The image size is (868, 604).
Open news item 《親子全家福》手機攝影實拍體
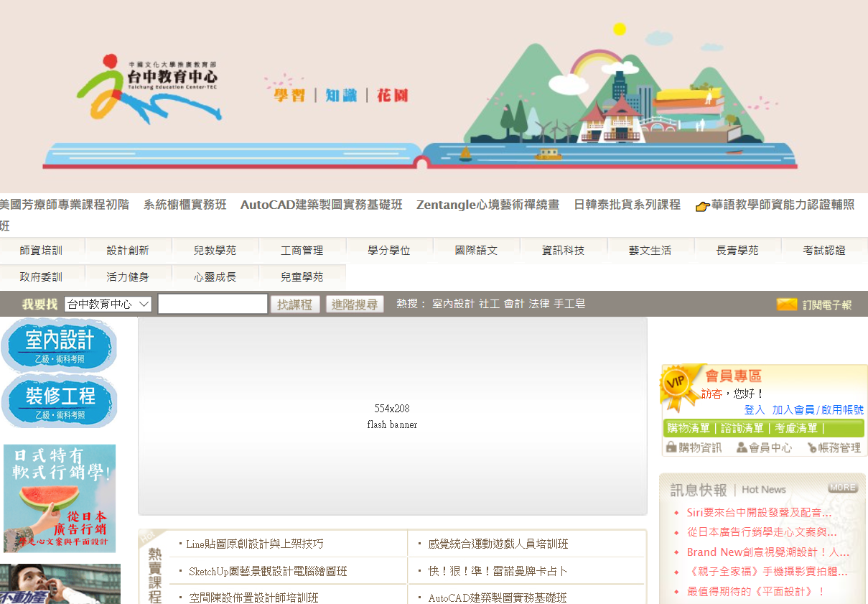tap(767, 572)
